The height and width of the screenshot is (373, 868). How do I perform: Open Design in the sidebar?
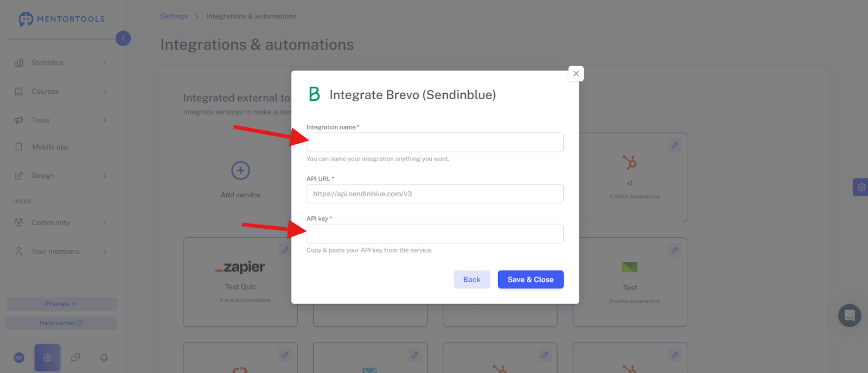43,176
